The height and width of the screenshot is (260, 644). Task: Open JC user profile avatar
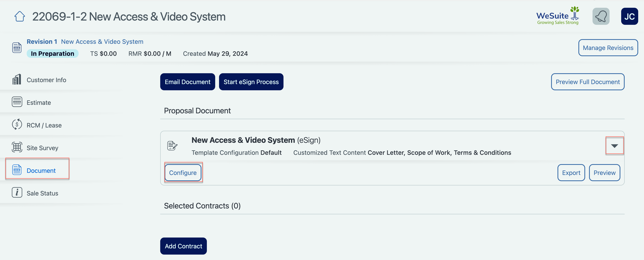[629, 16]
